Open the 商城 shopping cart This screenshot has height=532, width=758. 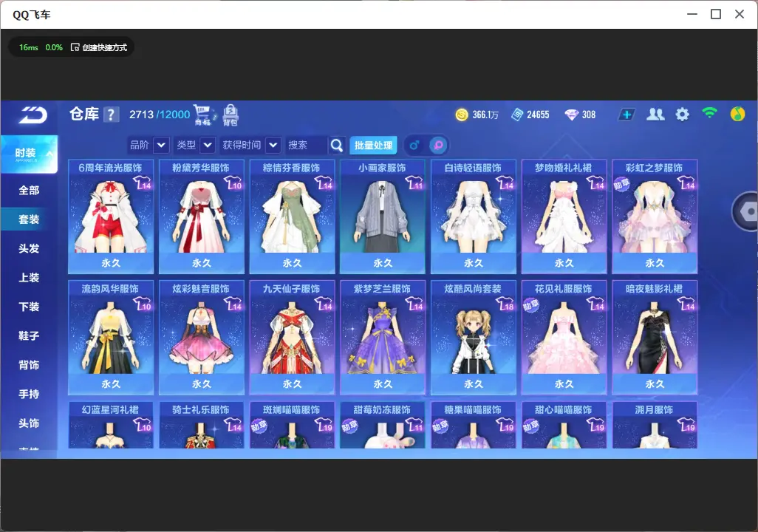(x=204, y=115)
